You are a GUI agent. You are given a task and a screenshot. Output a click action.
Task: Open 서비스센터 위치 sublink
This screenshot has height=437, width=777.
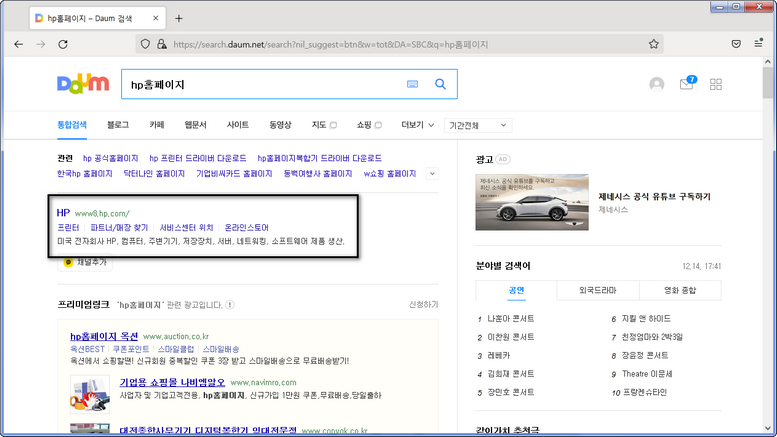pos(186,227)
